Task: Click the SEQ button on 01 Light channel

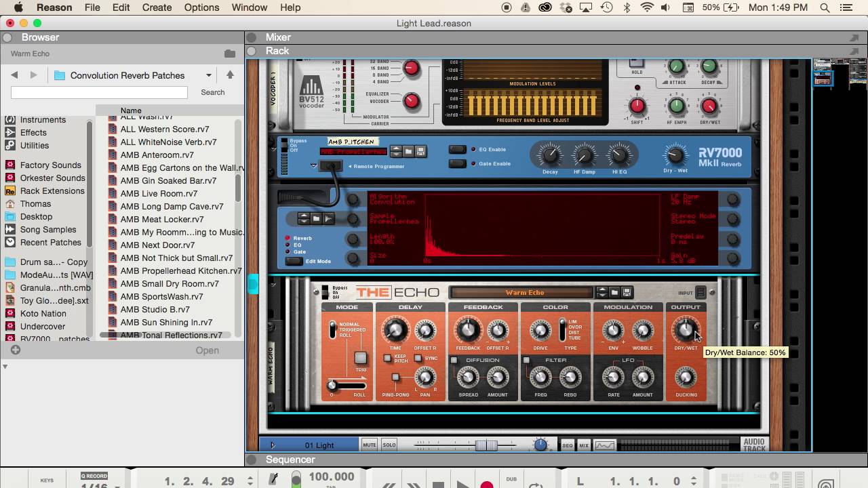Action: click(568, 445)
